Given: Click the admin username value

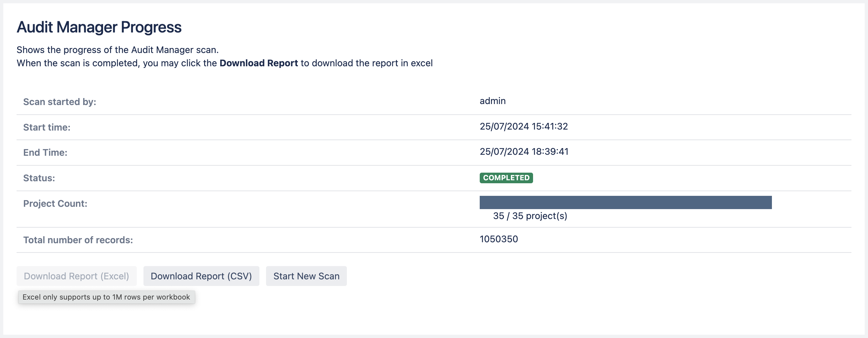Looking at the screenshot, I should point(493,101).
